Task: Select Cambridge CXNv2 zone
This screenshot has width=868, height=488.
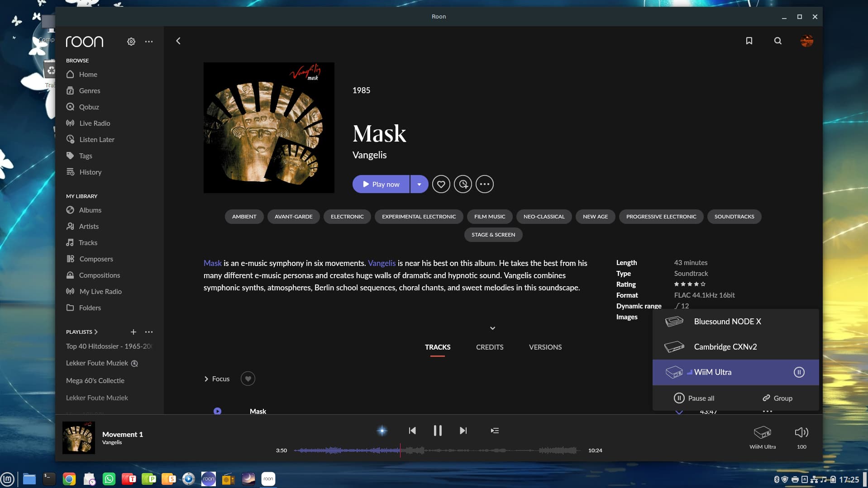Action: click(x=736, y=347)
